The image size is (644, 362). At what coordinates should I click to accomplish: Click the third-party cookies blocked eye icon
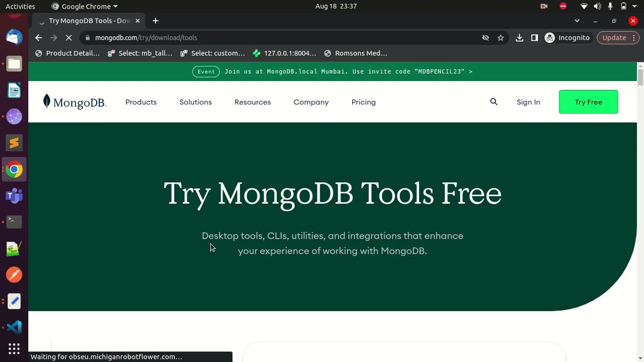(486, 38)
